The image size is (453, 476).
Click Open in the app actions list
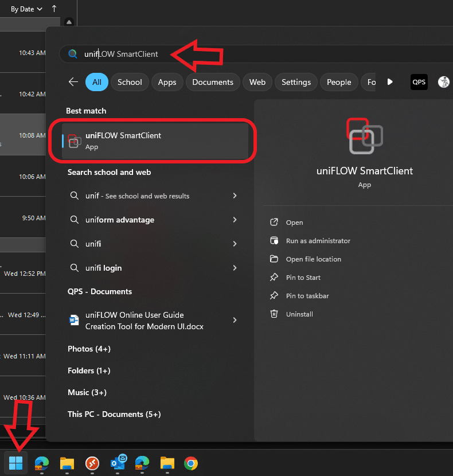(x=294, y=223)
